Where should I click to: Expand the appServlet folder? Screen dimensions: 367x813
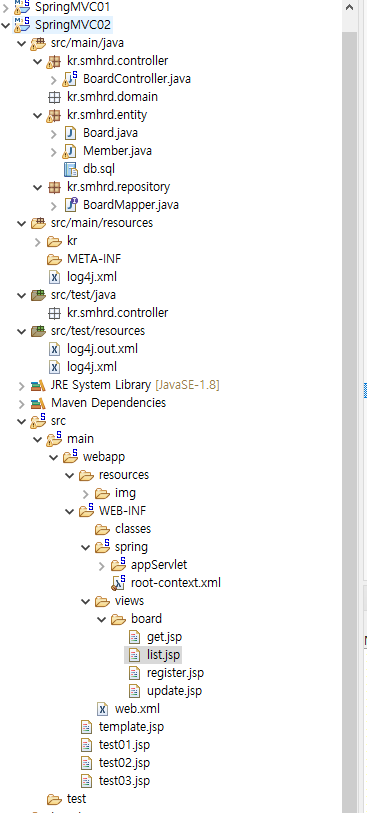(x=102, y=565)
